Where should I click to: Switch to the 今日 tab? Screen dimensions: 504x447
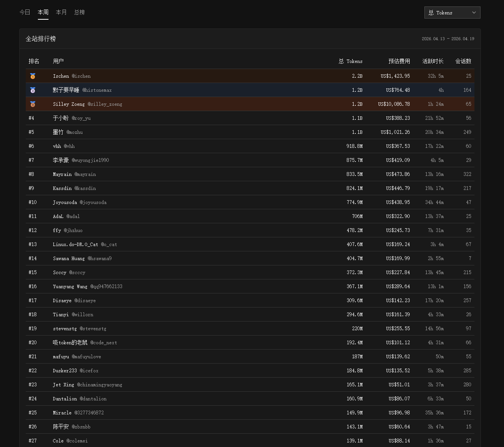25,12
